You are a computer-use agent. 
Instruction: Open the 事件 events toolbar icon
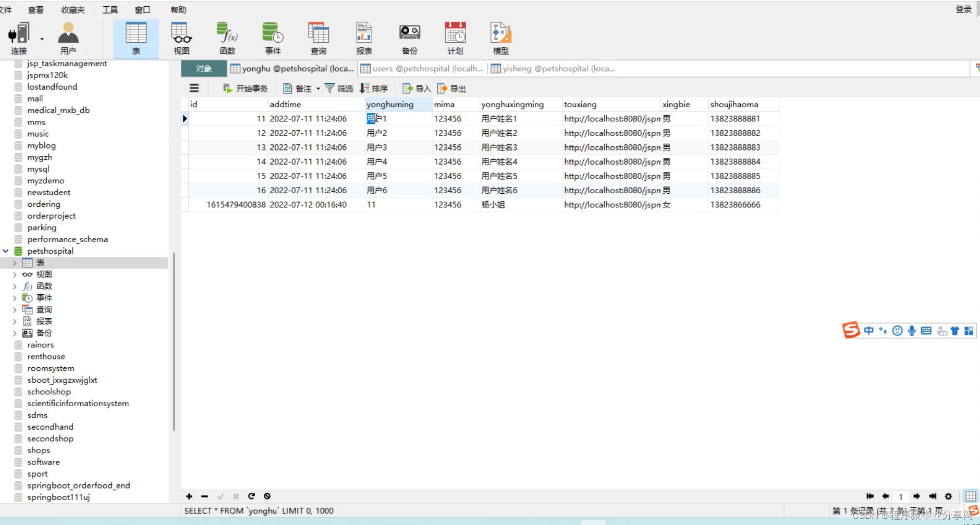click(x=273, y=38)
